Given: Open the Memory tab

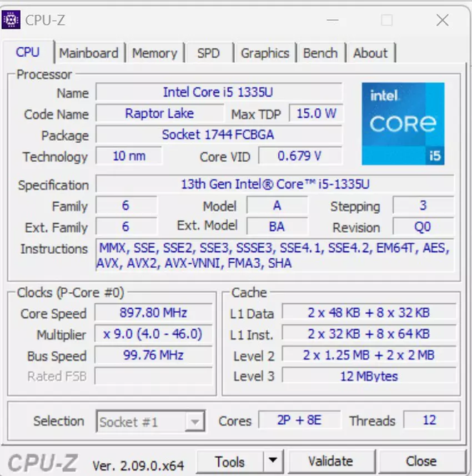Looking at the screenshot, I should tap(154, 53).
